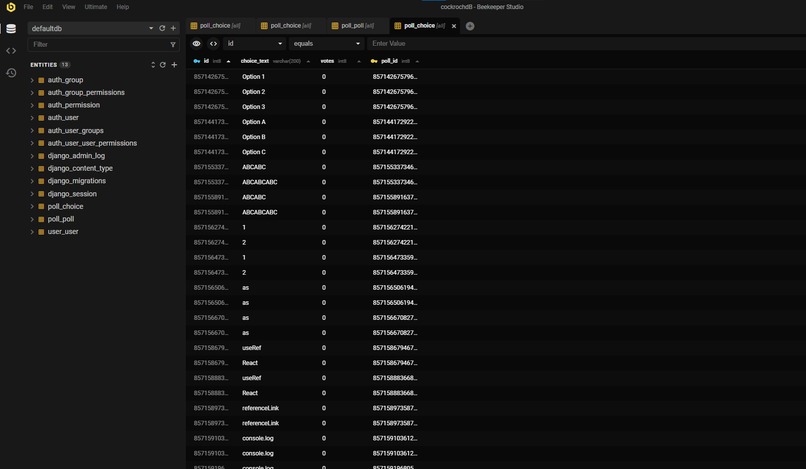Click the user_user table icon in entity list
The width and height of the screenshot is (806, 469).
click(x=41, y=232)
